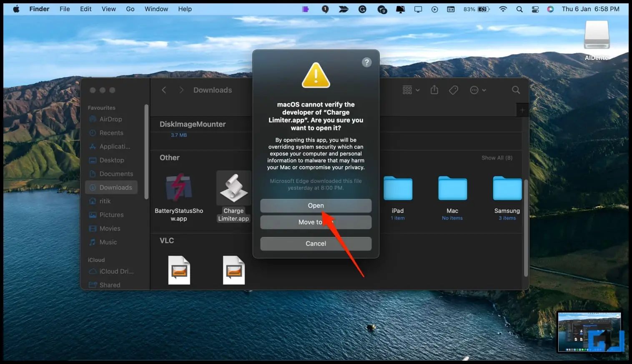Image resolution: width=632 pixels, height=364 pixels.
Task: Select the first VLC media file icon
Action: click(179, 270)
